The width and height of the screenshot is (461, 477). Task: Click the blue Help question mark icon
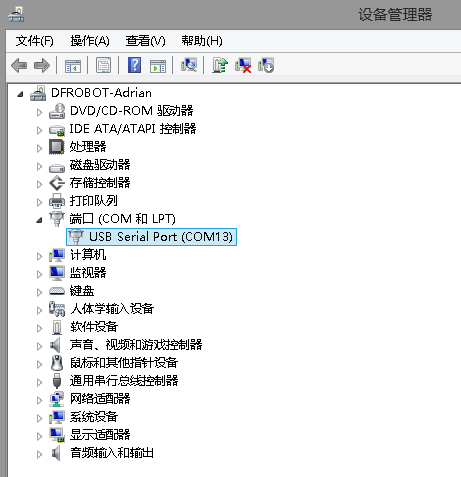click(x=135, y=65)
